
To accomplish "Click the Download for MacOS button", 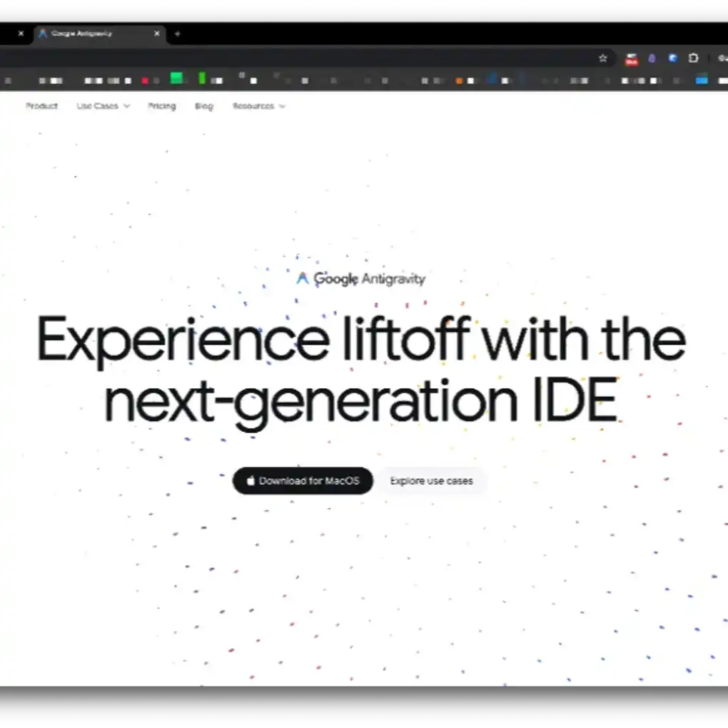I will click(x=303, y=481).
